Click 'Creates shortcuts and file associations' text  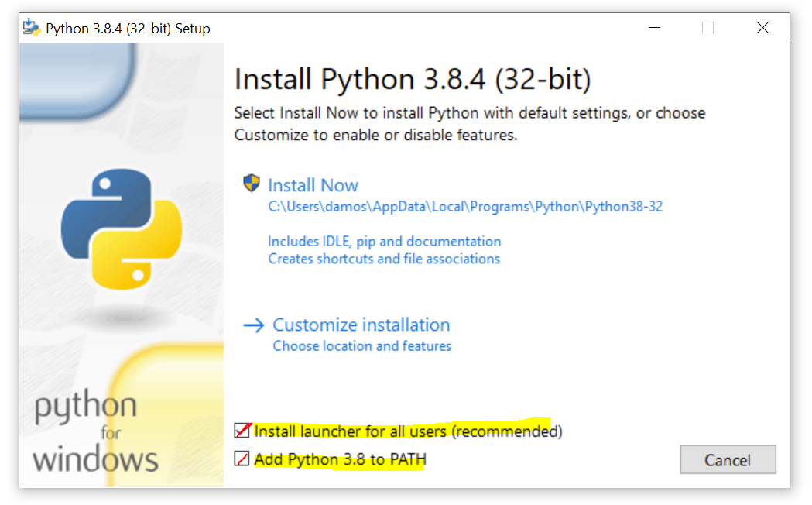tap(384, 259)
